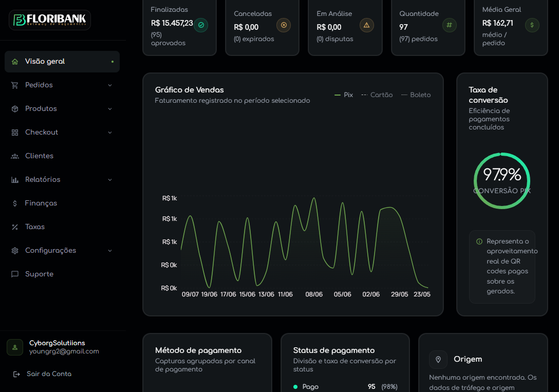
Task: Click the 02/06 date on chart axis
Action: pos(371,294)
